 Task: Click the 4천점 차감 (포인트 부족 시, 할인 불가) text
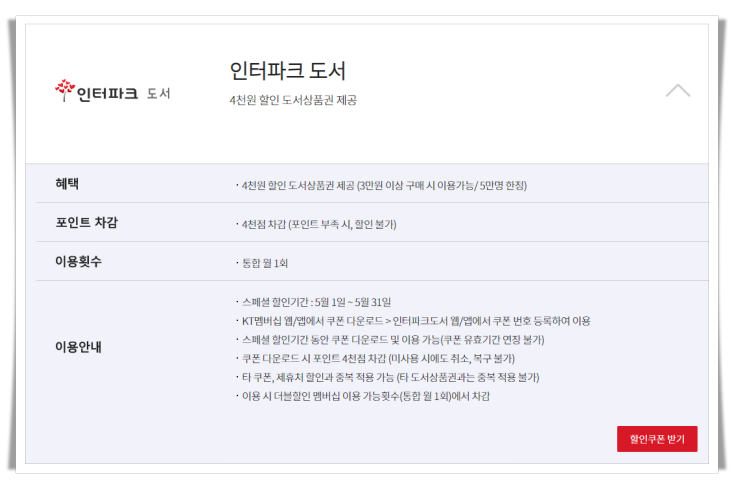click(x=319, y=224)
